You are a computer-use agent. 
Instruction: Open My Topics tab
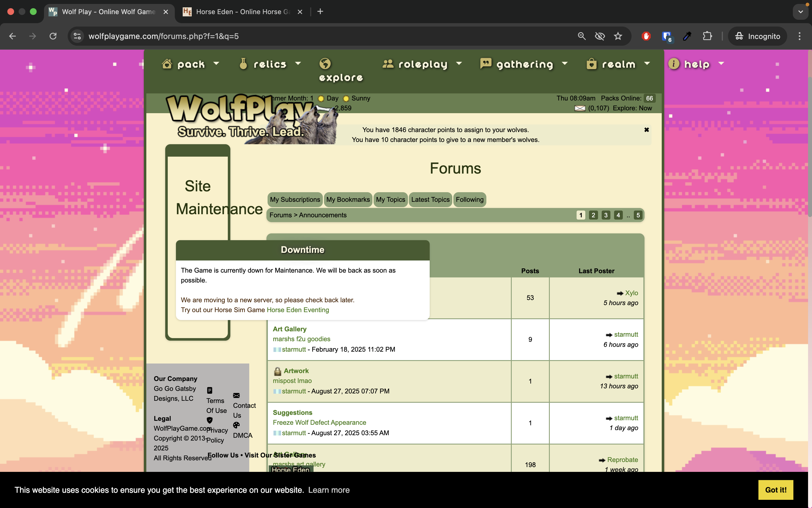pos(390,200)
